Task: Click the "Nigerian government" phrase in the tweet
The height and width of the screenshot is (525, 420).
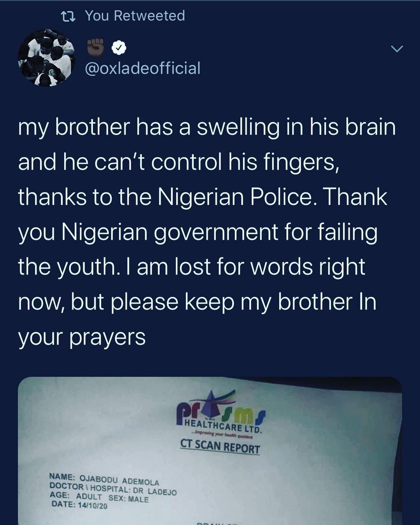Action: 169,233
